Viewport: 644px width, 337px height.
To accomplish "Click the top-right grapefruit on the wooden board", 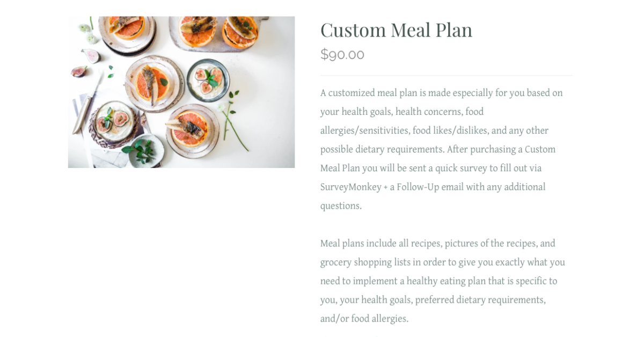I will 239,31.
